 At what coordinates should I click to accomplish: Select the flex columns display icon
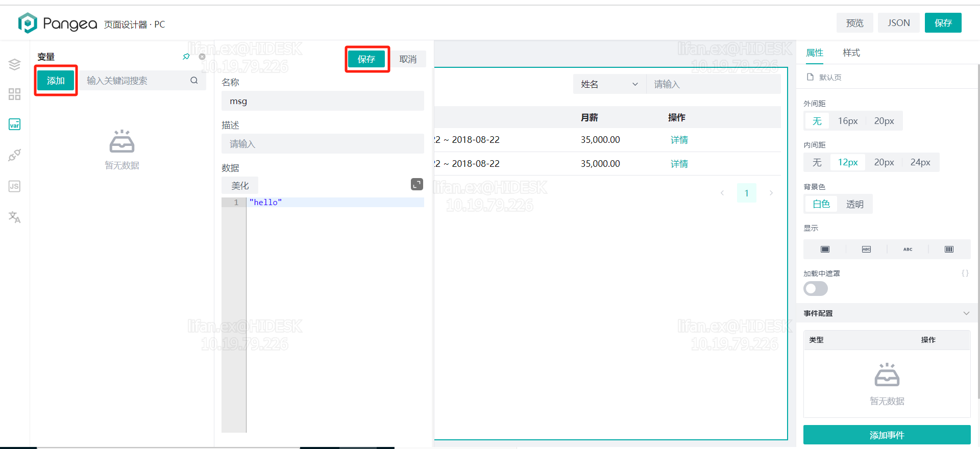(949, 249)
